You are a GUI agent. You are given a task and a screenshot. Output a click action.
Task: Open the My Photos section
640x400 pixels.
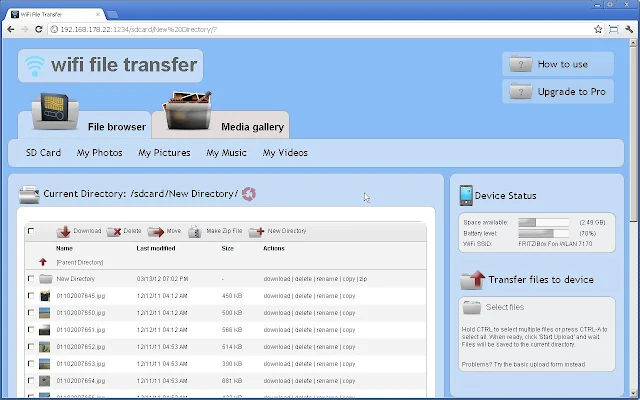pyautogui.click(x=100, y=153)
